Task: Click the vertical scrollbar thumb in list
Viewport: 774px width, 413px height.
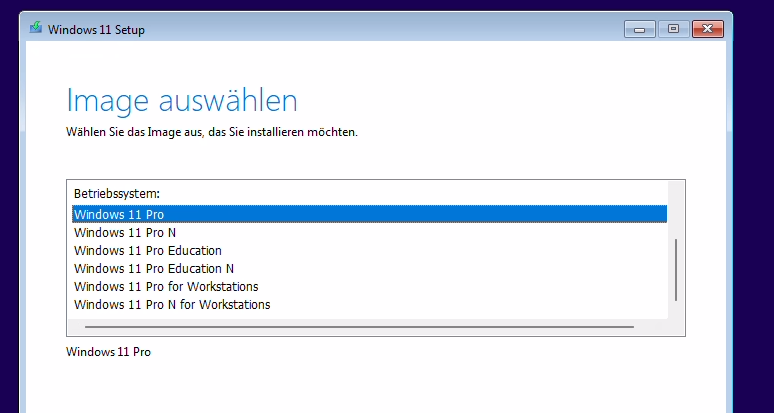Action: [676, 270]
